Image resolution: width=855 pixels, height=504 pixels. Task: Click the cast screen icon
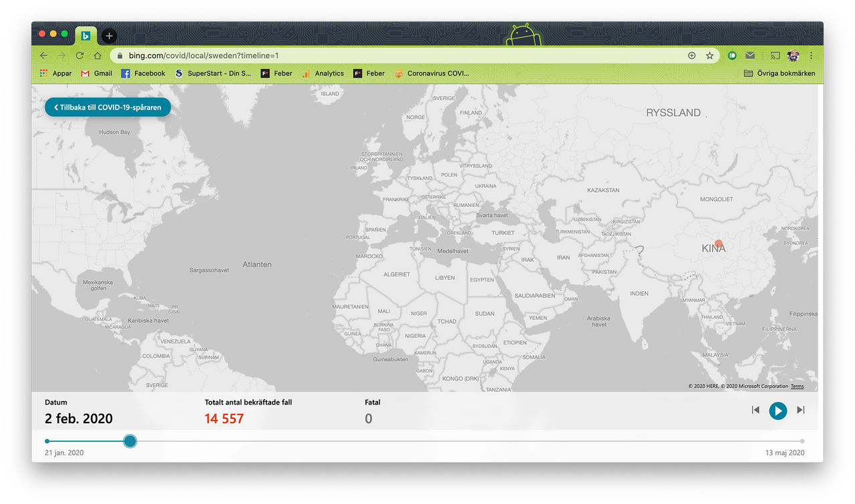tap(775, 55)
